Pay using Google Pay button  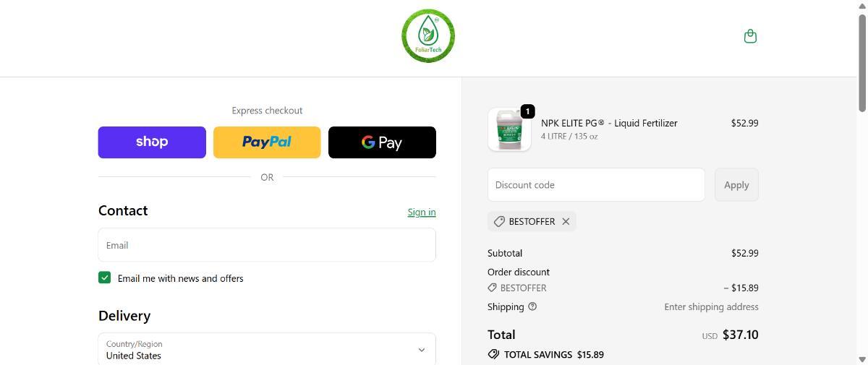[382, 142]
